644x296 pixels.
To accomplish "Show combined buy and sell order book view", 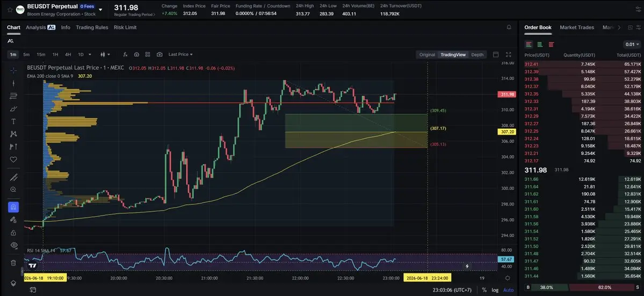I will point(529,45).
